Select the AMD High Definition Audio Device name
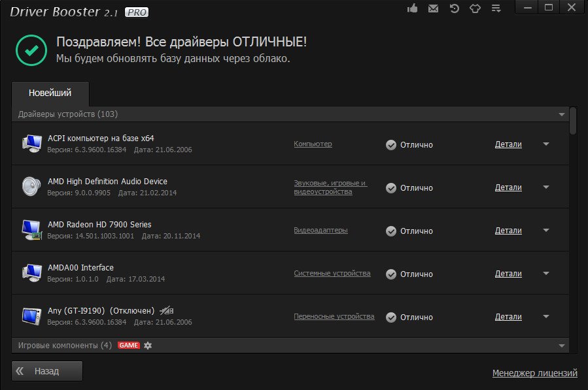Viewport: 588px width, 390px height. click(107, 182)
